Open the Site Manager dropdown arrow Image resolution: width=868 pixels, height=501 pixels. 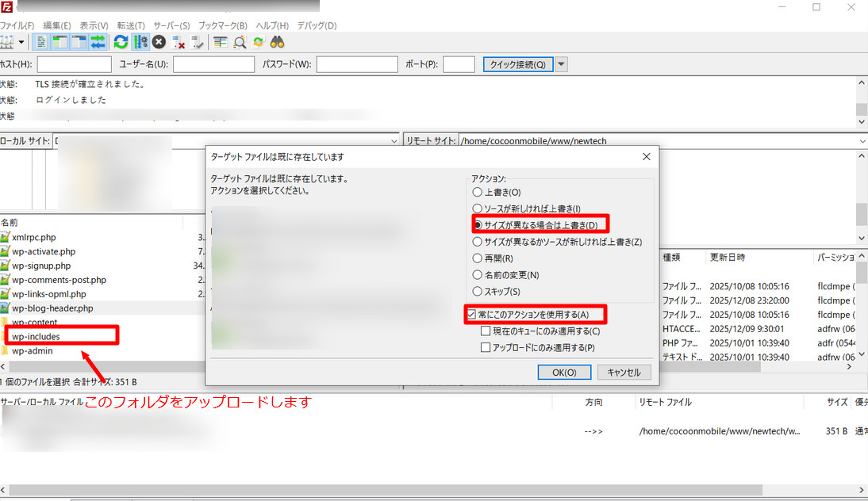tap(21, 42)
